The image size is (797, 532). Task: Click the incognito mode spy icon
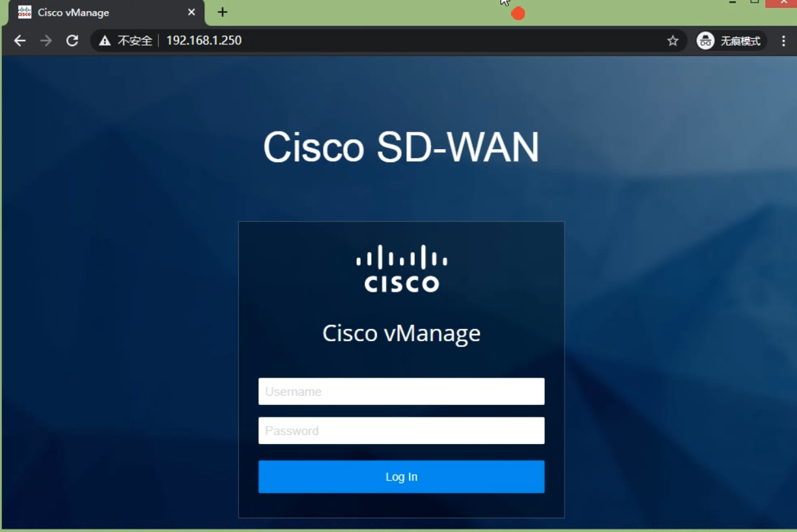[706, 40]
